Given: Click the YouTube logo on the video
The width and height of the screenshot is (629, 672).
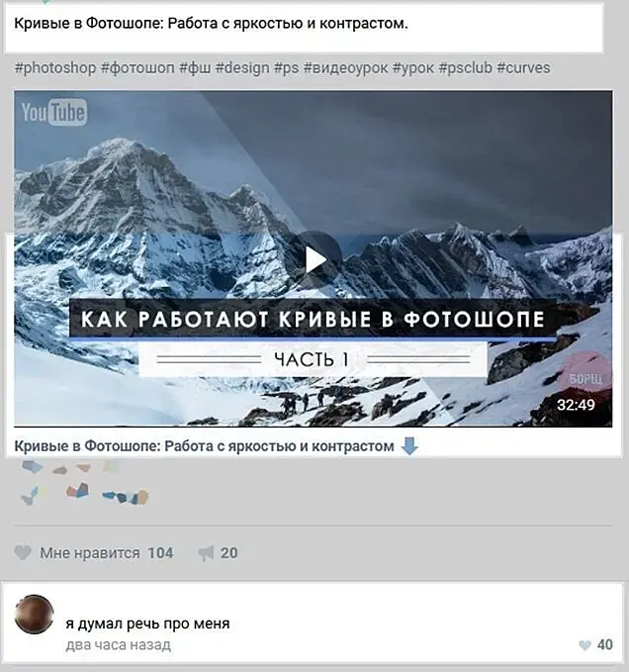Looking at the screenshot, I should click(54, 112).
